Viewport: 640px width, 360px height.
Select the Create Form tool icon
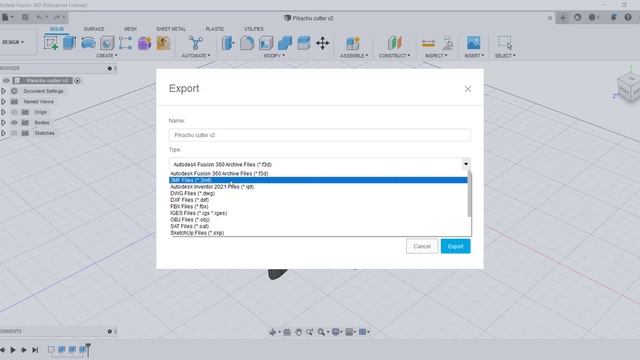coord(144,43)
